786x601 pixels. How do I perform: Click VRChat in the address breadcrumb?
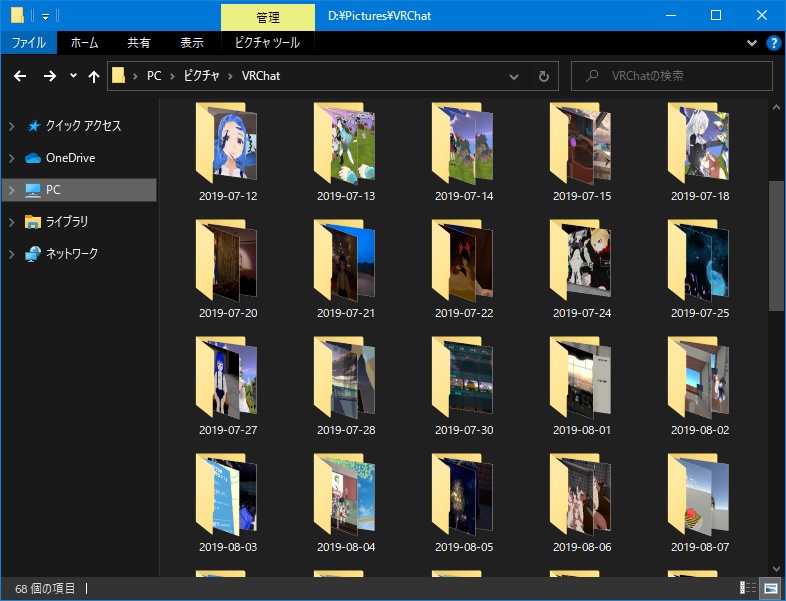click(261, 76)
